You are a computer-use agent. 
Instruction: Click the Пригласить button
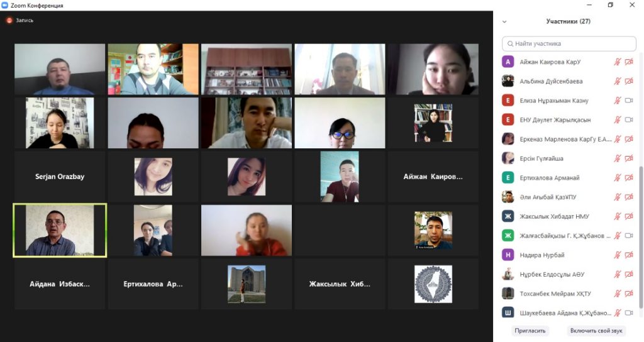530,331
